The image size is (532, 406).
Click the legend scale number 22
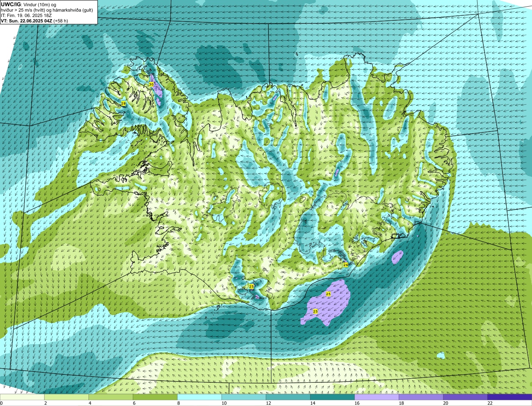click(x=490, y=403)
